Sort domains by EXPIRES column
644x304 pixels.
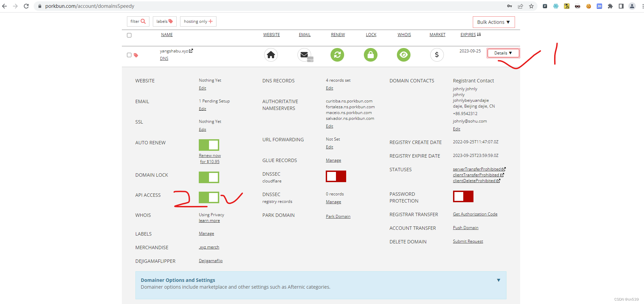(x=471, y=35)
